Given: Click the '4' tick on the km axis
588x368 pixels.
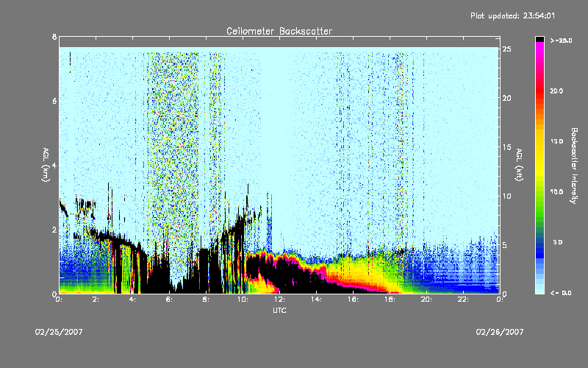Looking at the screenshot, I should [x=54, y=165].
